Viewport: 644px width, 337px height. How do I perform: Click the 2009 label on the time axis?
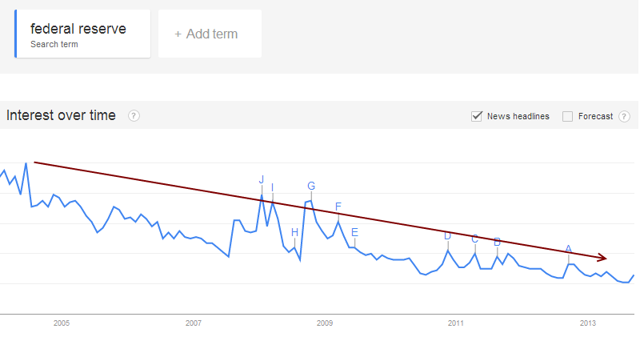[325, 323]
